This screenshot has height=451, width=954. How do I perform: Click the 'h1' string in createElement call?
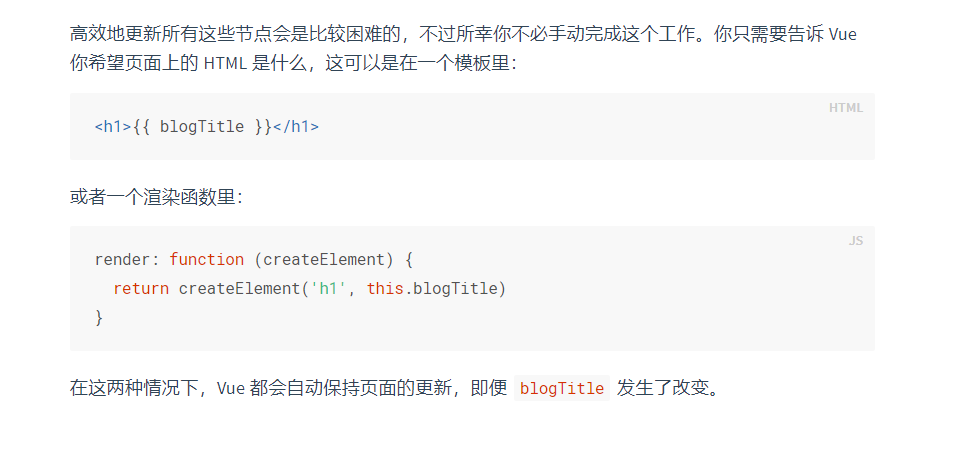tap(329, 288)
